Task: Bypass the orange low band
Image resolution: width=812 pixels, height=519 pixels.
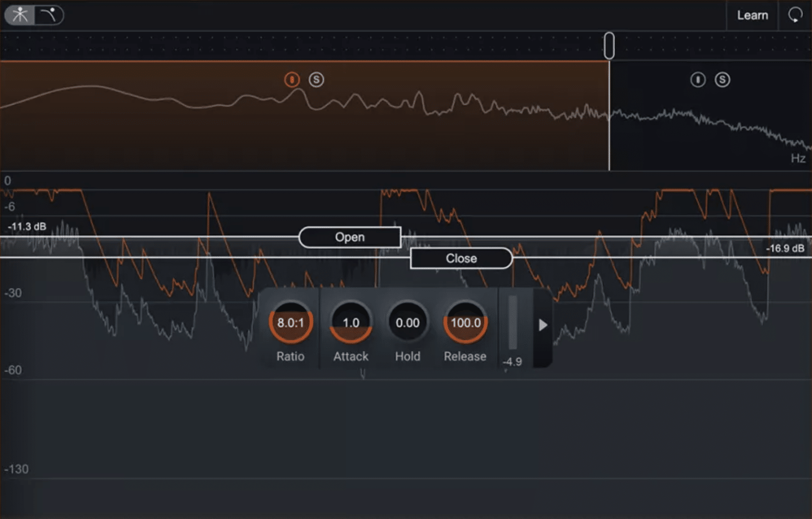Action: (292, 79)
